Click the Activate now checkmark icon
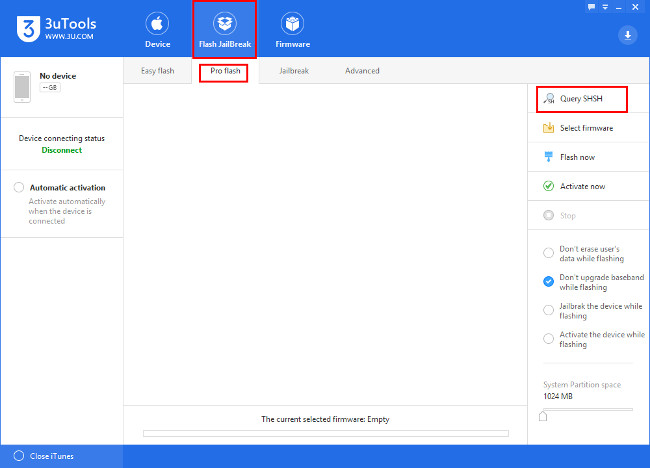Image resolution: width=650 pixels, height=468 pixels. (548, 186)
